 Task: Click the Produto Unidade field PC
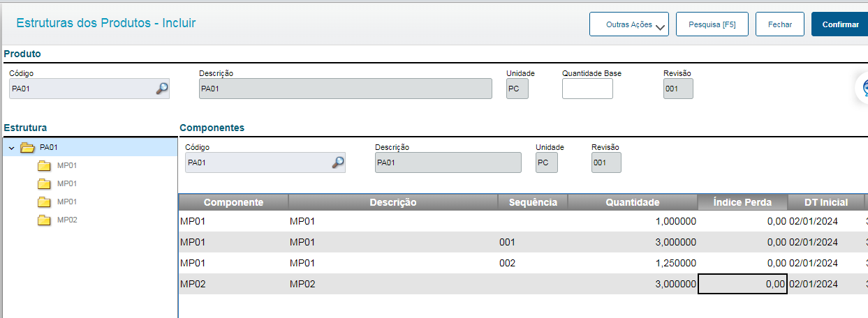pos(517,89)
